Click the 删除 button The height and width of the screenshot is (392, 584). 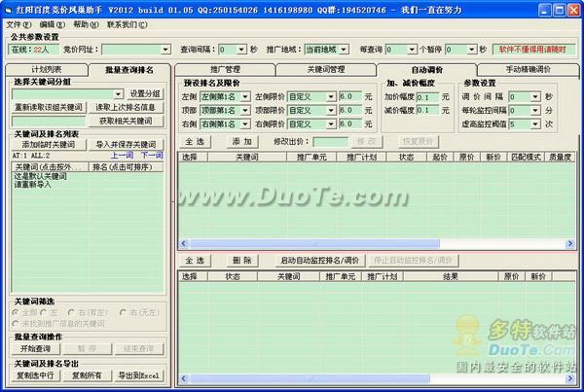(x=242, y=261)
